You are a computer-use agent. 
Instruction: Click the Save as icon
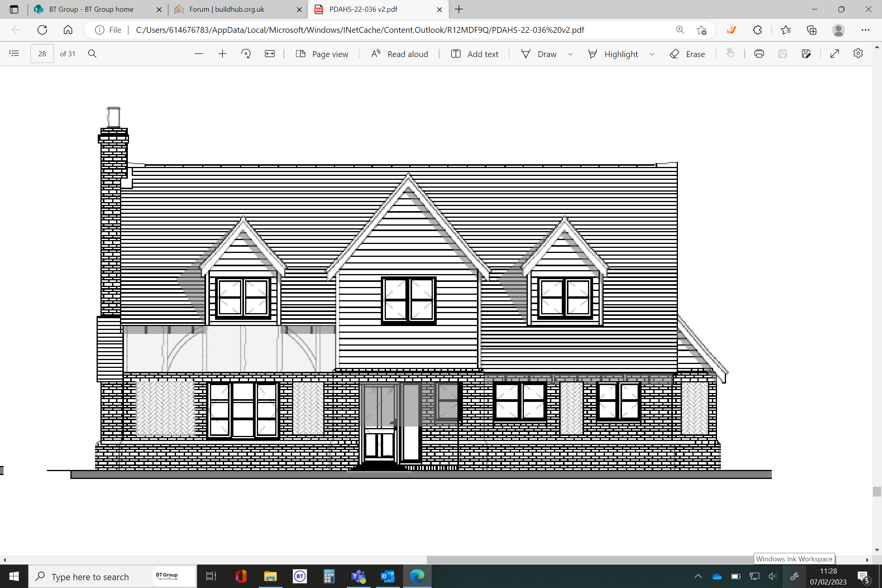806,54
